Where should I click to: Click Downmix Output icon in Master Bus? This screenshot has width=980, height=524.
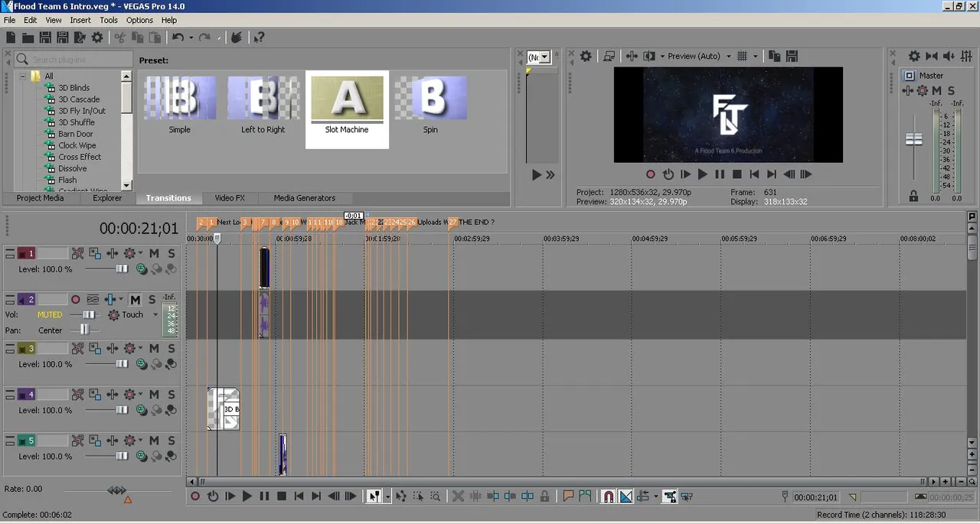[932, 56]
